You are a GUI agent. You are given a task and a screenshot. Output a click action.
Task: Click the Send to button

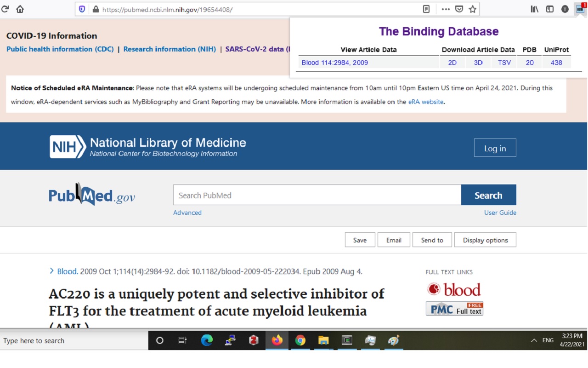click(x=432, y=240)
